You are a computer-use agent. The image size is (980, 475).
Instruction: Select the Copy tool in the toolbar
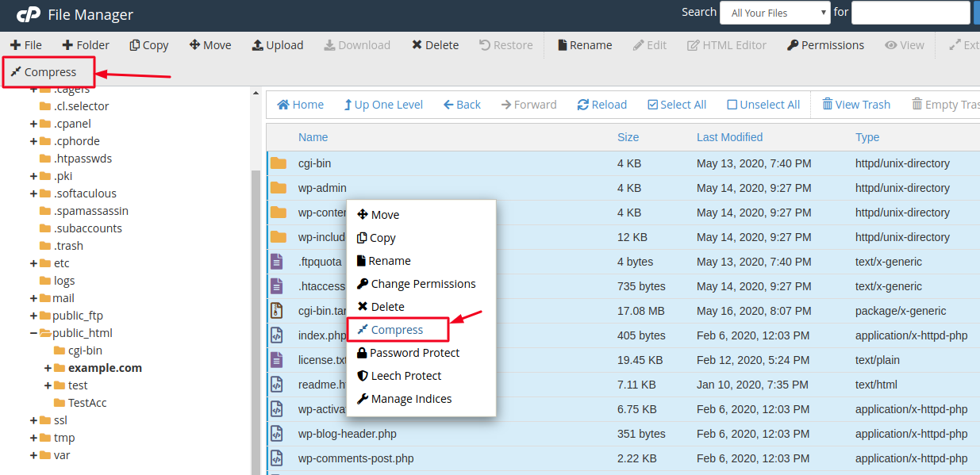click(148, 44)
